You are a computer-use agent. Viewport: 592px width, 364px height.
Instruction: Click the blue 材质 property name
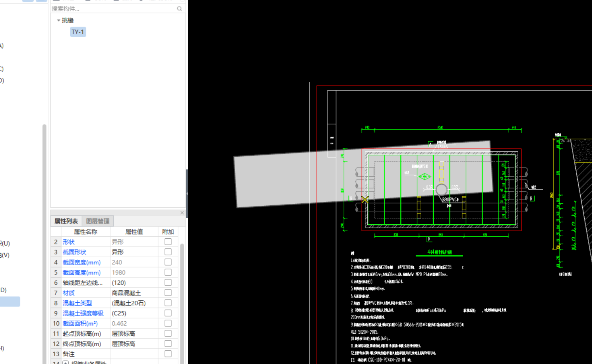[69, 293]
